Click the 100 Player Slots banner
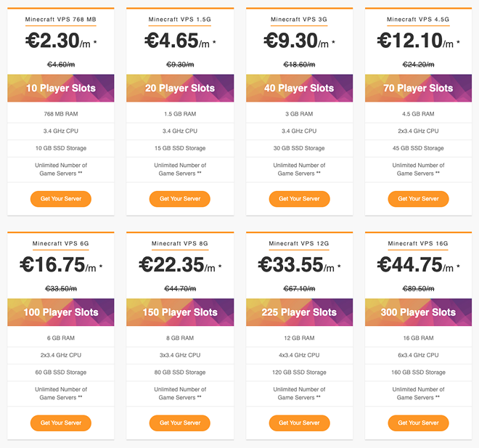 point(61,312)
